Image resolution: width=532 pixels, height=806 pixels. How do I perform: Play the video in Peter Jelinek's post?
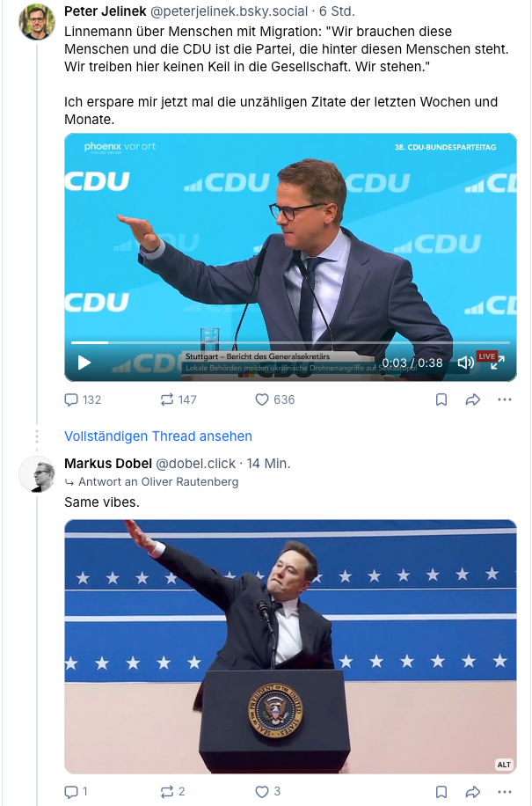point(84,362)
